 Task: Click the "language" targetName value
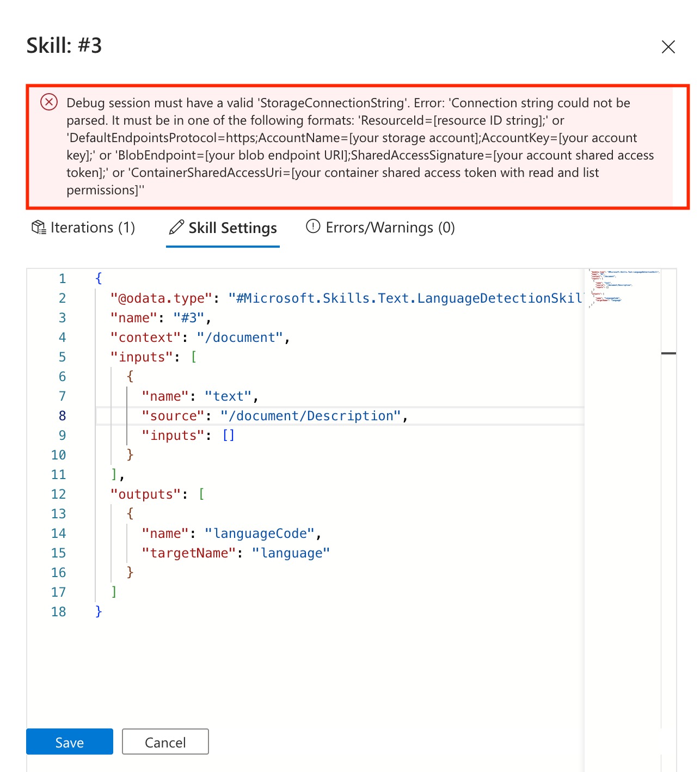point(291,553)
